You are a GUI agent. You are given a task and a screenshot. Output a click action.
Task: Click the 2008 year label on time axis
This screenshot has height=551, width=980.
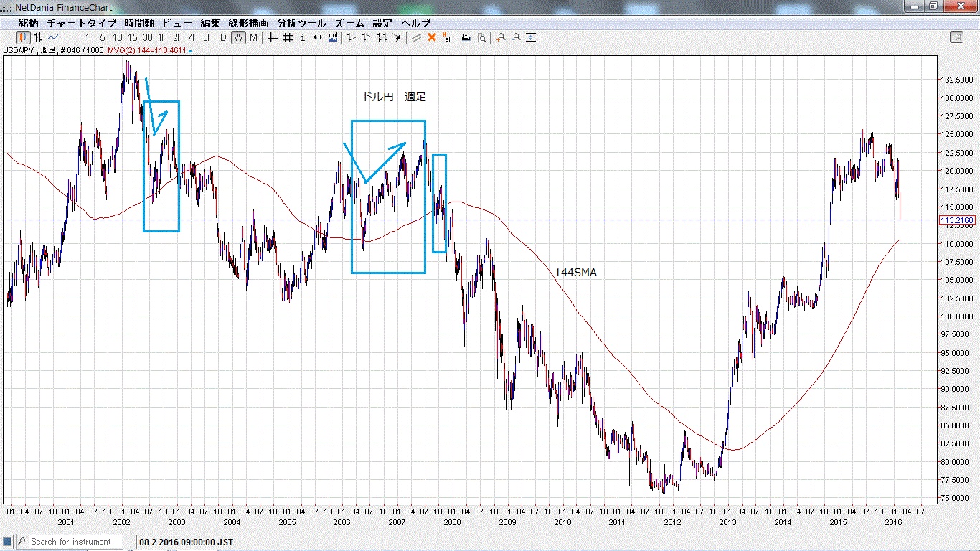(451, 522)
